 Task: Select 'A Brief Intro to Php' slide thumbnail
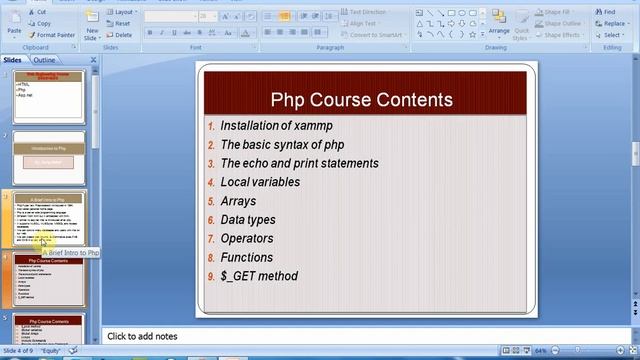(49, 220)
